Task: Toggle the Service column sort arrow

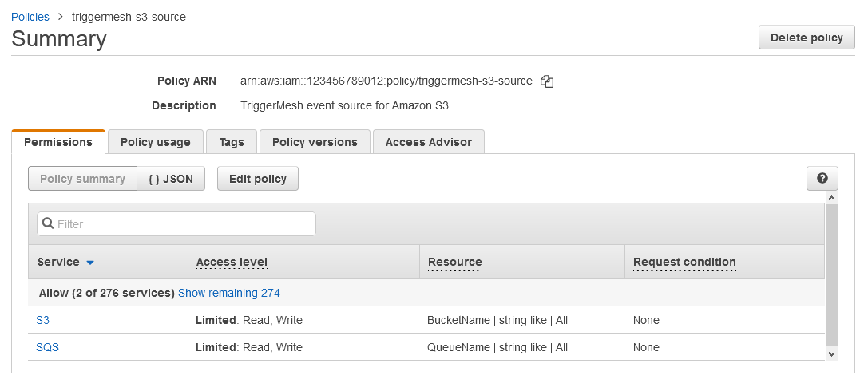Action: click(x=90, y=263)
